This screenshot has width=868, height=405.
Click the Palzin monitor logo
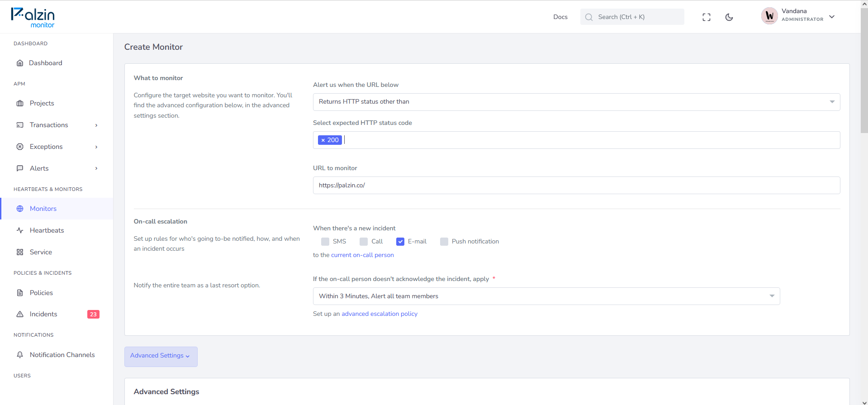click(x=33, y=18)
